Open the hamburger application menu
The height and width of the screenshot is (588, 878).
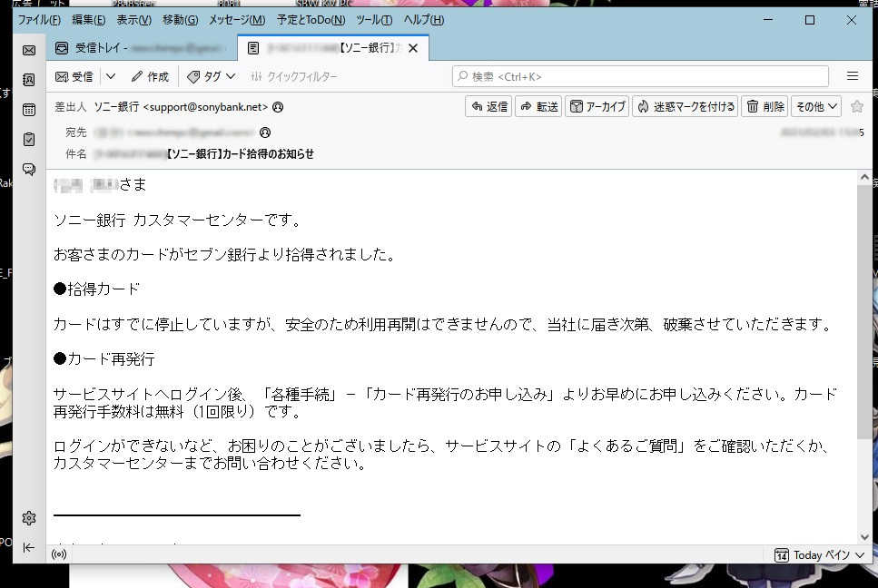click(x=853, y=76)
